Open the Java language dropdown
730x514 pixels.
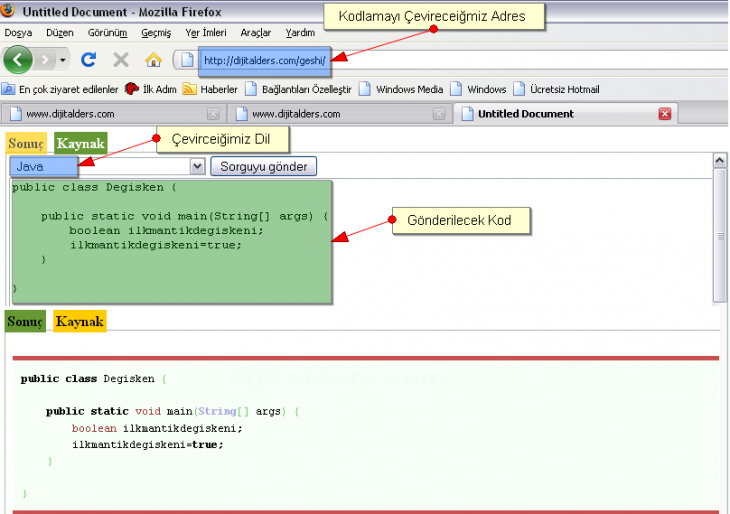pos(108,166)
